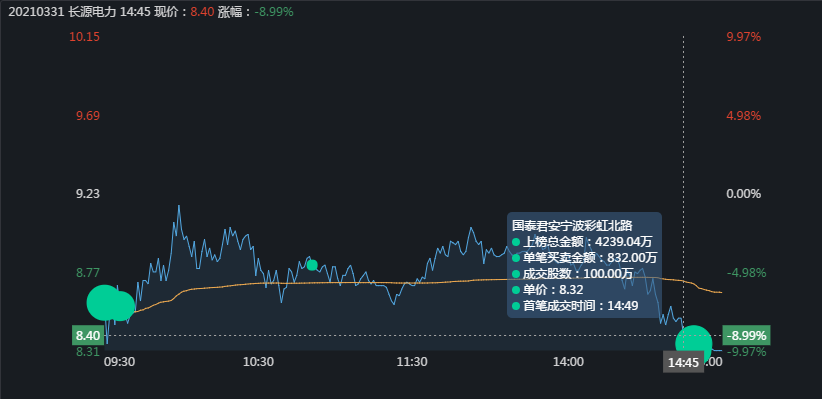822x399 pixels.
Task: Click the large green bubble at 14:45
Action: tap(694, 343)
